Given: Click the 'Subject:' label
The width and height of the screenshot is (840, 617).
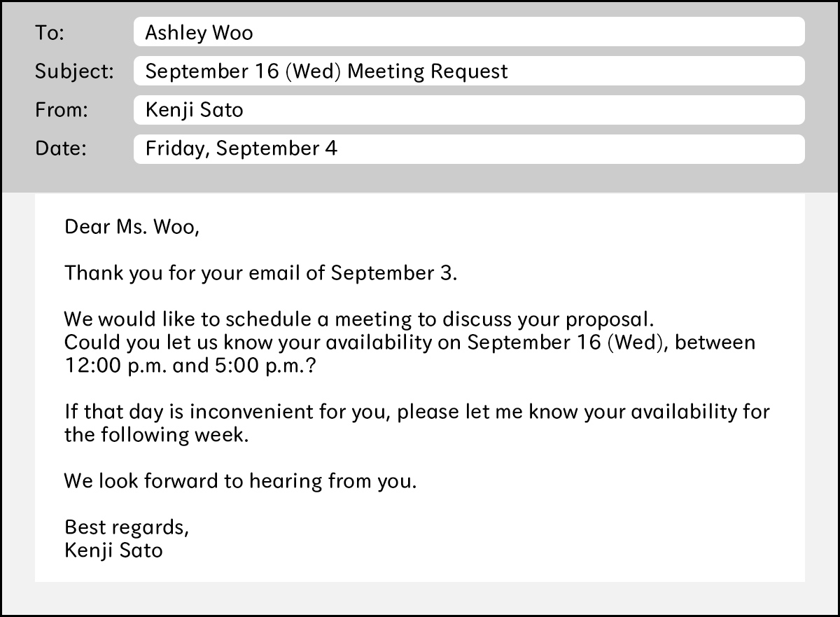Looking at the screenshot, I should (73, 71).
